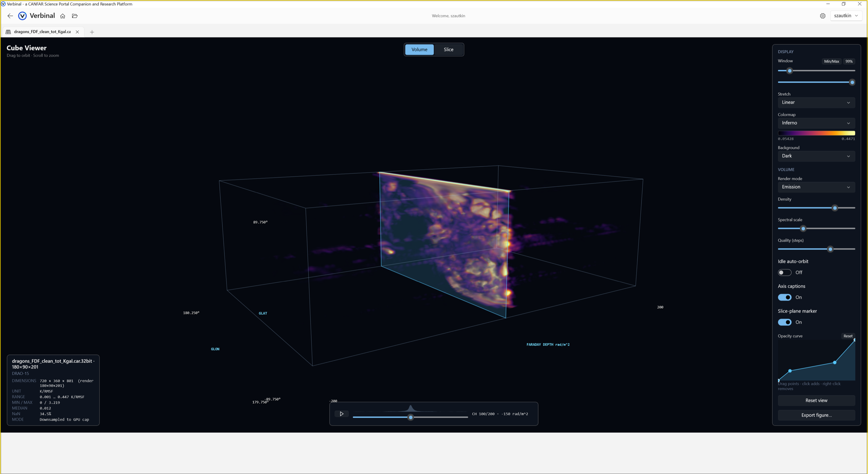Open the Stretch dropdown

(x=816, y=102)
